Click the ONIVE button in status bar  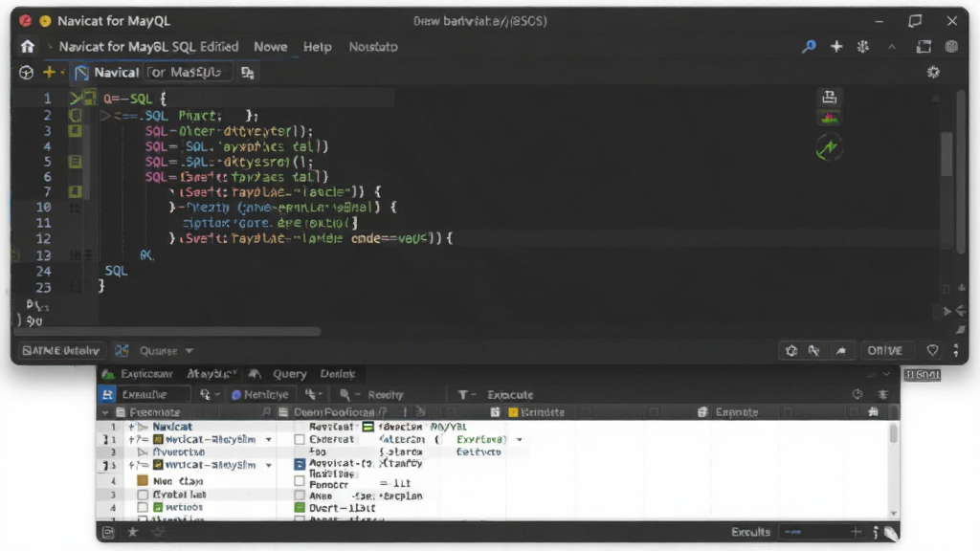884,350
